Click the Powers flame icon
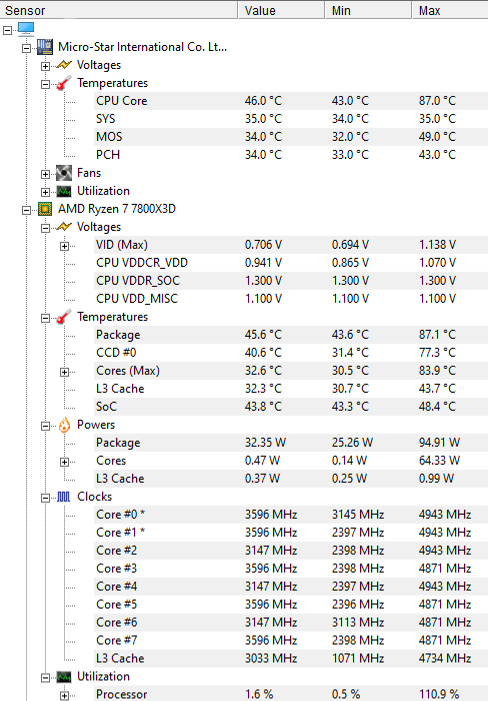 64,425
